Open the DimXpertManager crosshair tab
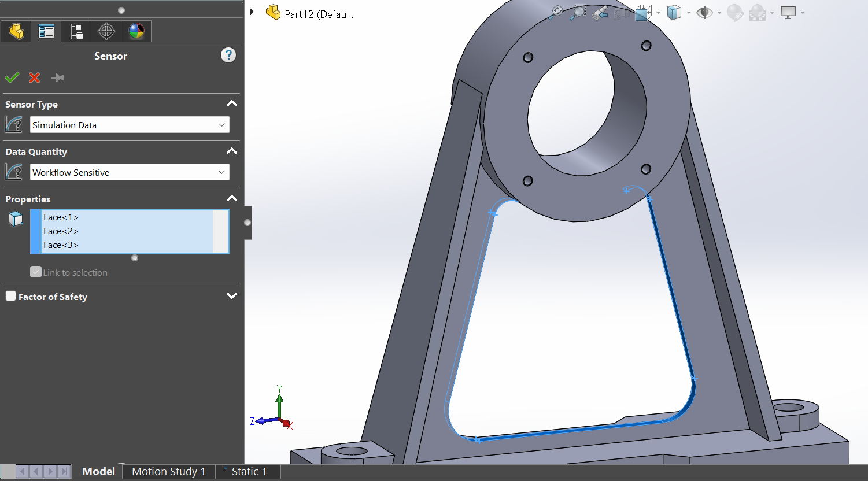Image resolution: width=868 pixels, height=481 pixels. pos(106,31)
